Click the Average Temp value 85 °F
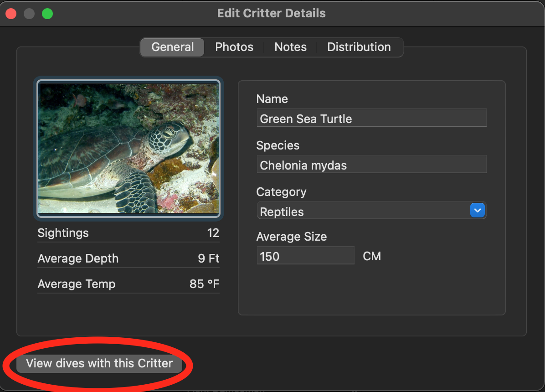 point(204,284)
